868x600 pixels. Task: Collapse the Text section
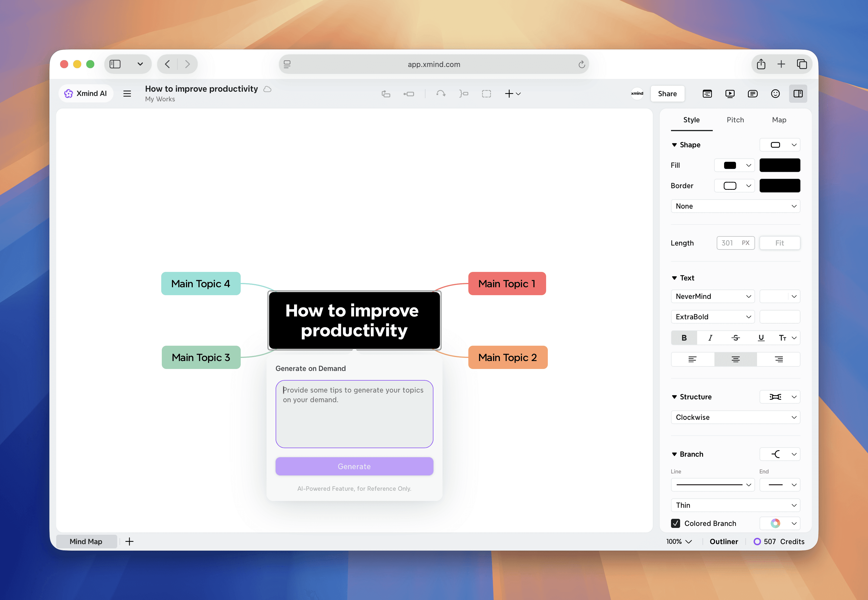(x=674, y=278)
